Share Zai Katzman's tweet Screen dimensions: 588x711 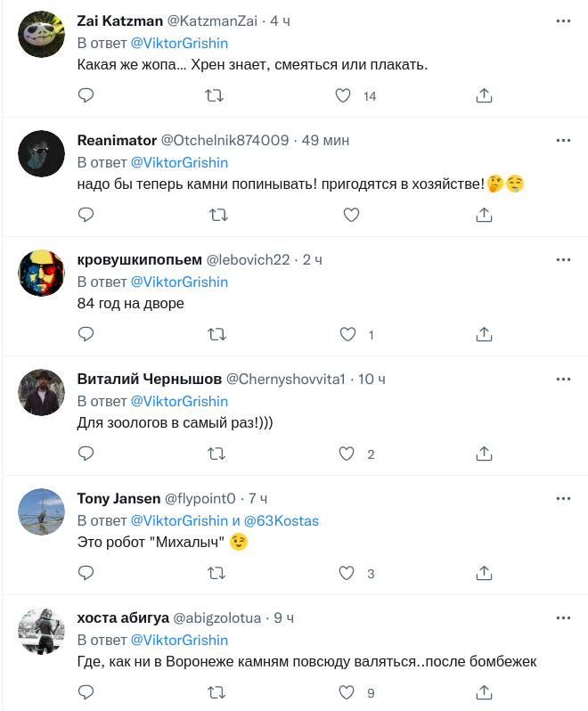[x=484, y=95]
